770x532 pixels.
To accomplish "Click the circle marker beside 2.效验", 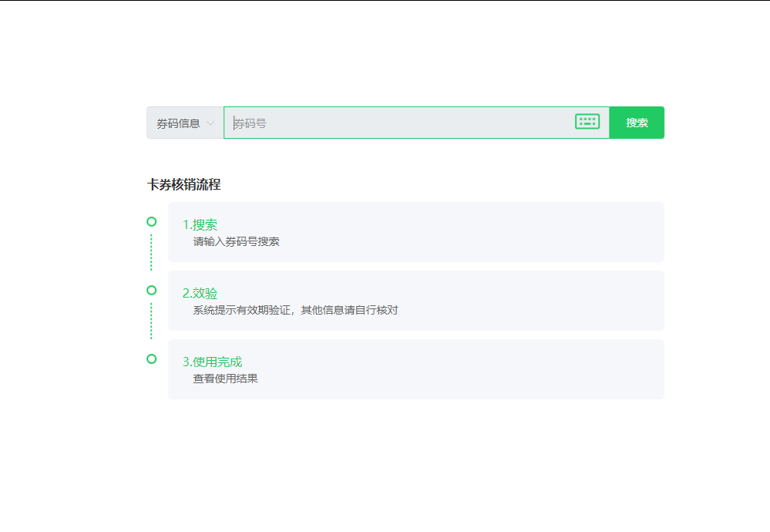I will [x=152, y=291].
